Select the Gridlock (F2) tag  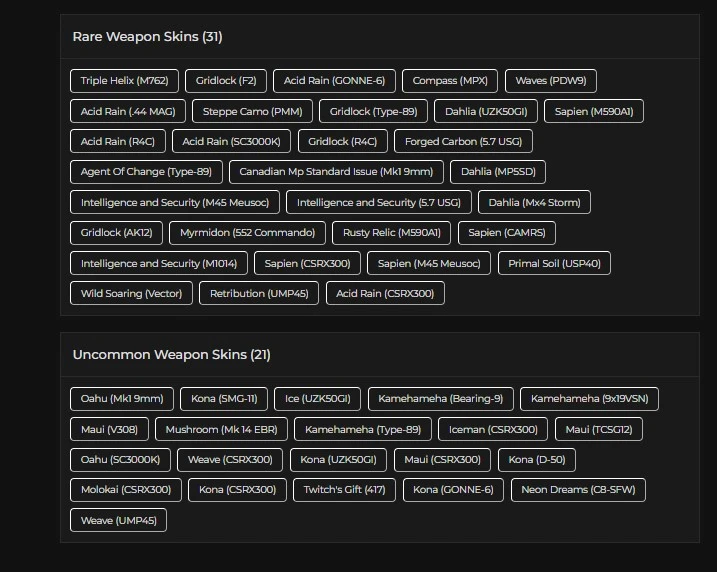click(226, 81)
